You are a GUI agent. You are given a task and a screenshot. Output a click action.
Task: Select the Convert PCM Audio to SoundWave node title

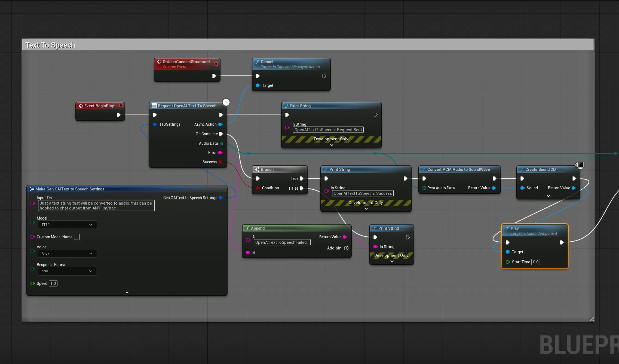pyautogui.click(x=458, y=169)
